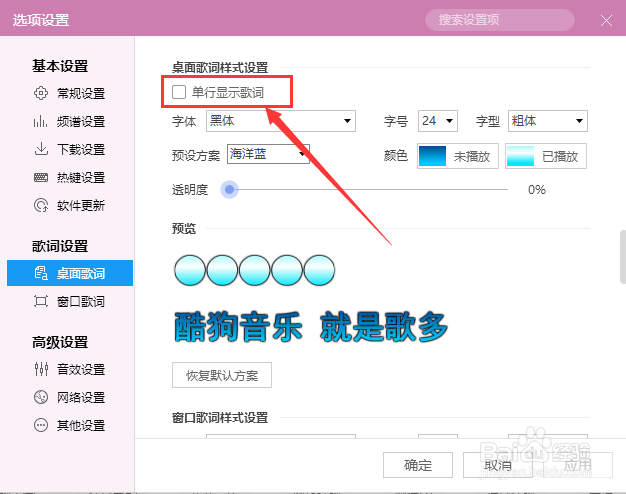Click the lyrics document icon beside 桌面歌词

coord(41,273)
